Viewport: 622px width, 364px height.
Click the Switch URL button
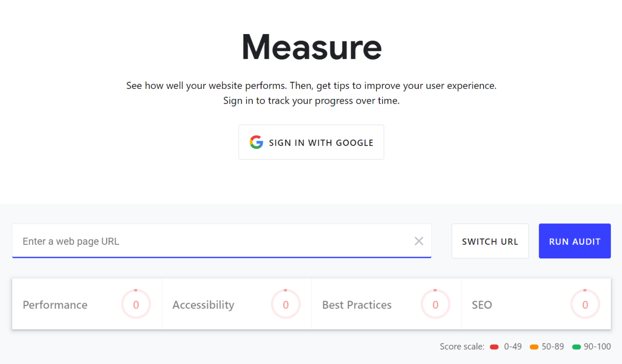tap(490, 241)
